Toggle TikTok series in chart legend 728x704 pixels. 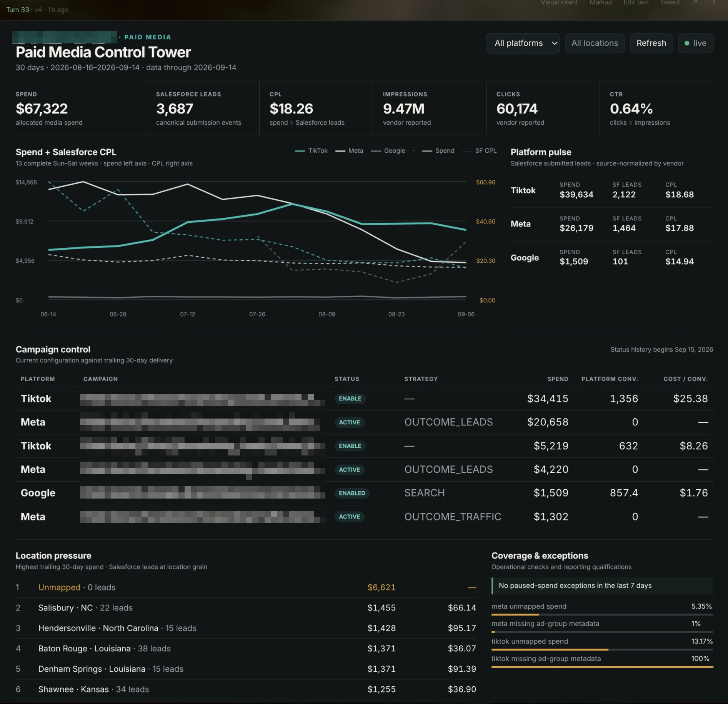point(311,151)
